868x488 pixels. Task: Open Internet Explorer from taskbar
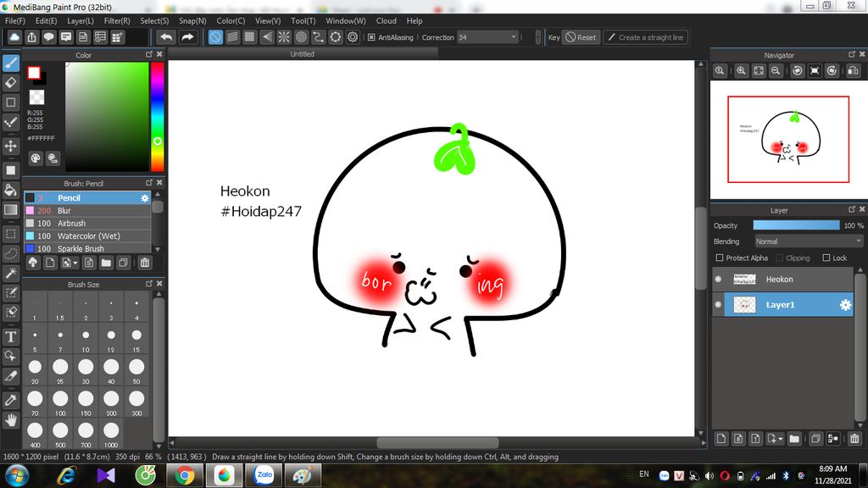(x=66, y=475)
